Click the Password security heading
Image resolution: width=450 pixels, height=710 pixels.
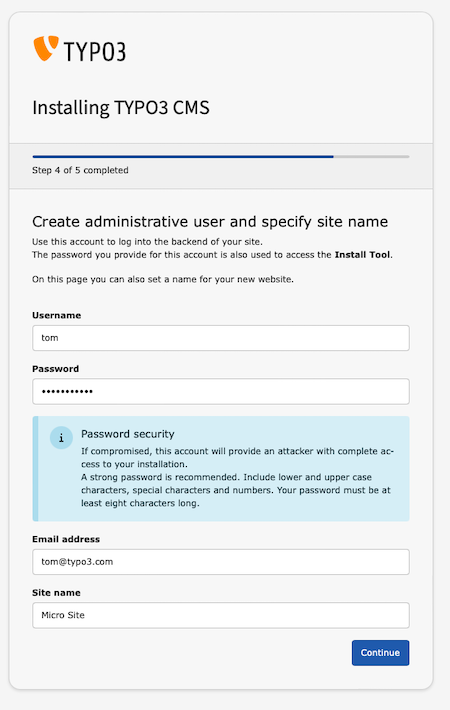coord(128,434)
